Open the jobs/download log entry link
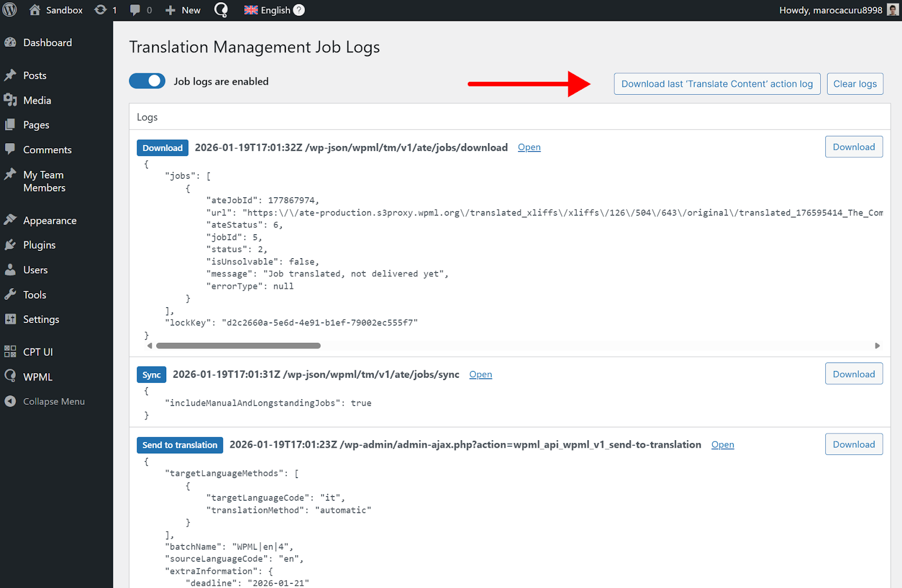 (x=529, y=147)
